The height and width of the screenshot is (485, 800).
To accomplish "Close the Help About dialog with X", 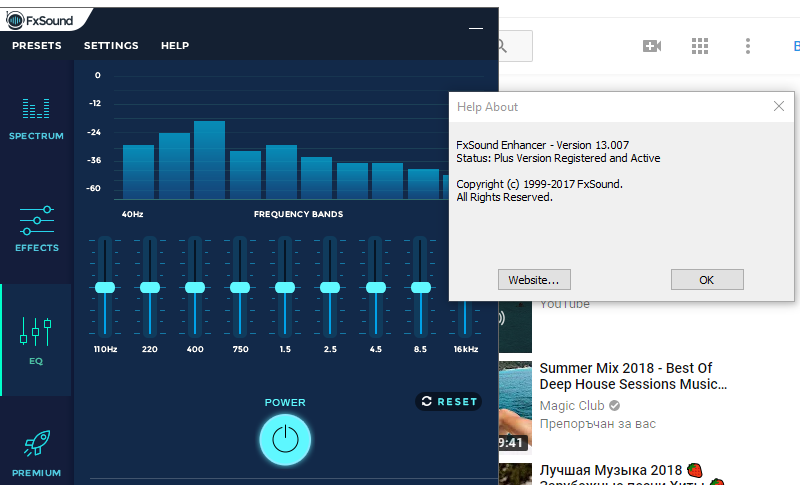I will (779, 106).
